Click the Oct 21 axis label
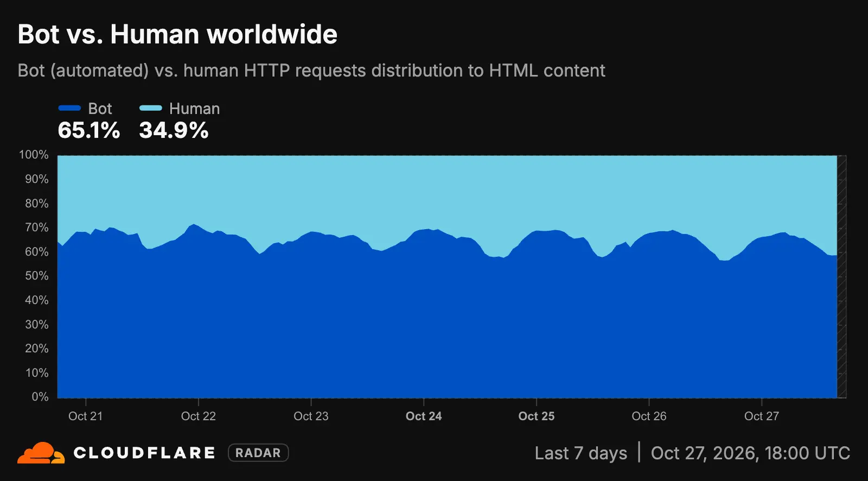The image size is (868, 481). [85, 416]
